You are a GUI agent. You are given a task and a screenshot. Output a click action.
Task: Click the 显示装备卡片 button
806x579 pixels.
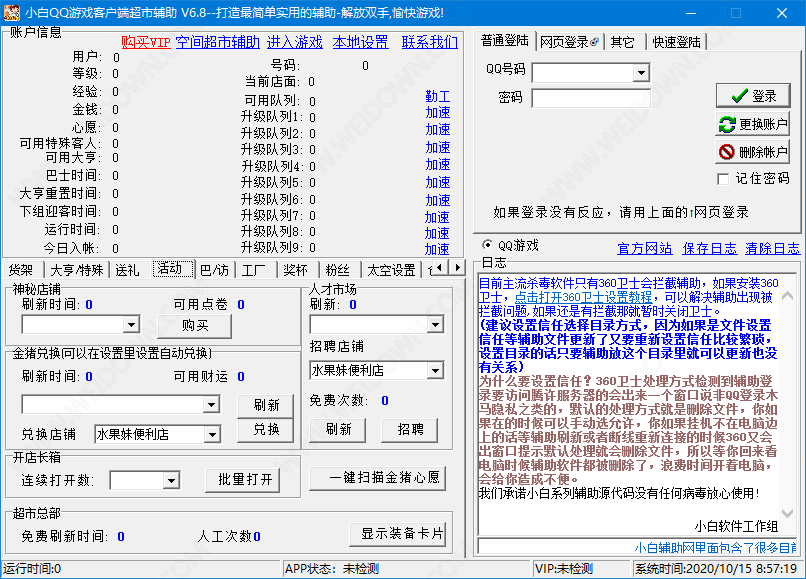398,534
